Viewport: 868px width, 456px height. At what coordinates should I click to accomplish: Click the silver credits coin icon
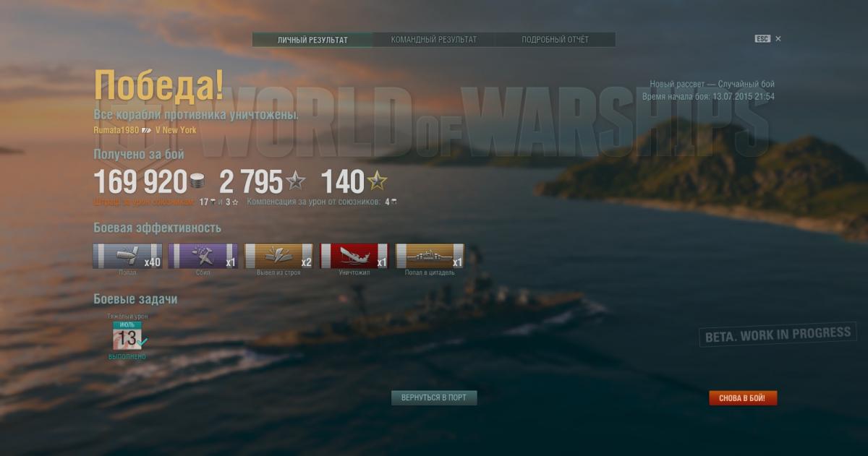197,181
